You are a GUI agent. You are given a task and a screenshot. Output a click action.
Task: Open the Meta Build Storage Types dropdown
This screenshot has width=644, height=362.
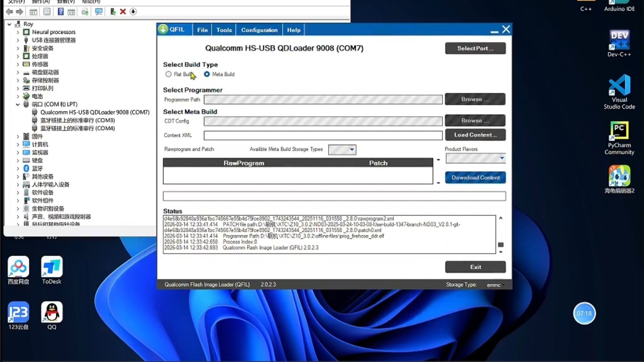click(342, 150)
